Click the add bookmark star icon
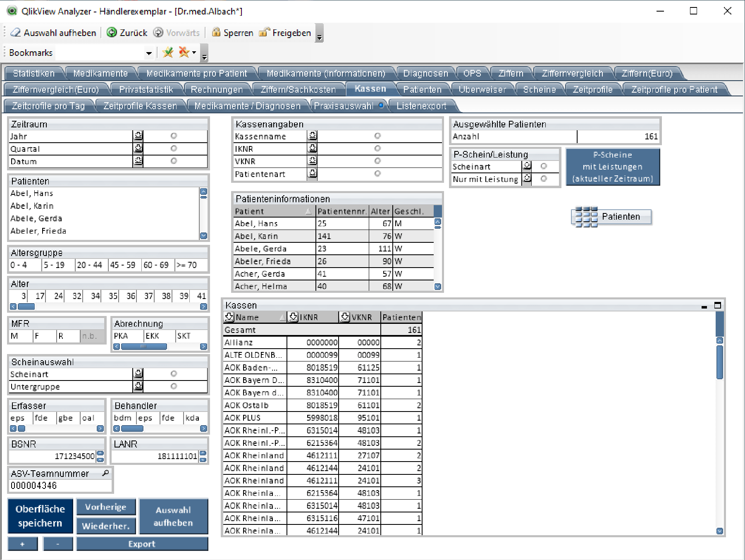Screen dimensions: 745x560 (x=168, y=53)
